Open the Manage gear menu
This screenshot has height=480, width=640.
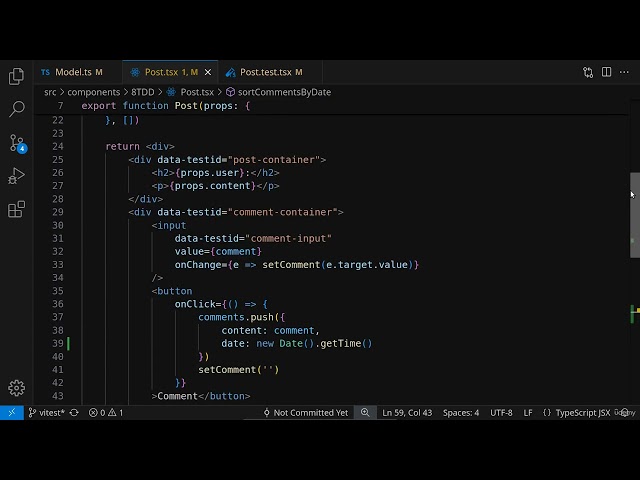(16, 388)
